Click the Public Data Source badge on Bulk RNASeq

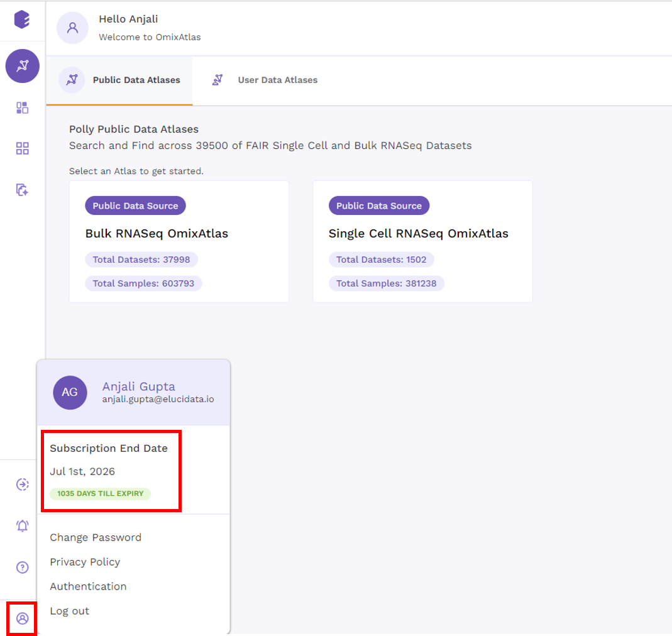135,206
